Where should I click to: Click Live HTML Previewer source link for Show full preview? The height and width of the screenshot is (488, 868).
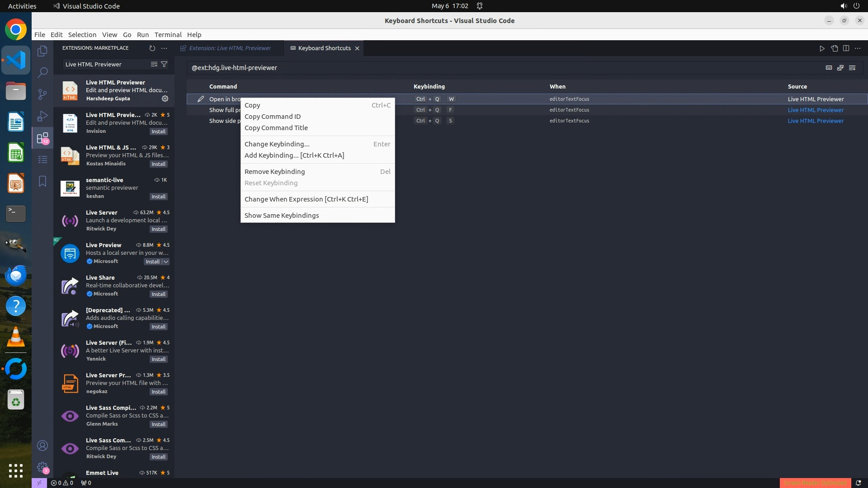[x=816, y=110]
